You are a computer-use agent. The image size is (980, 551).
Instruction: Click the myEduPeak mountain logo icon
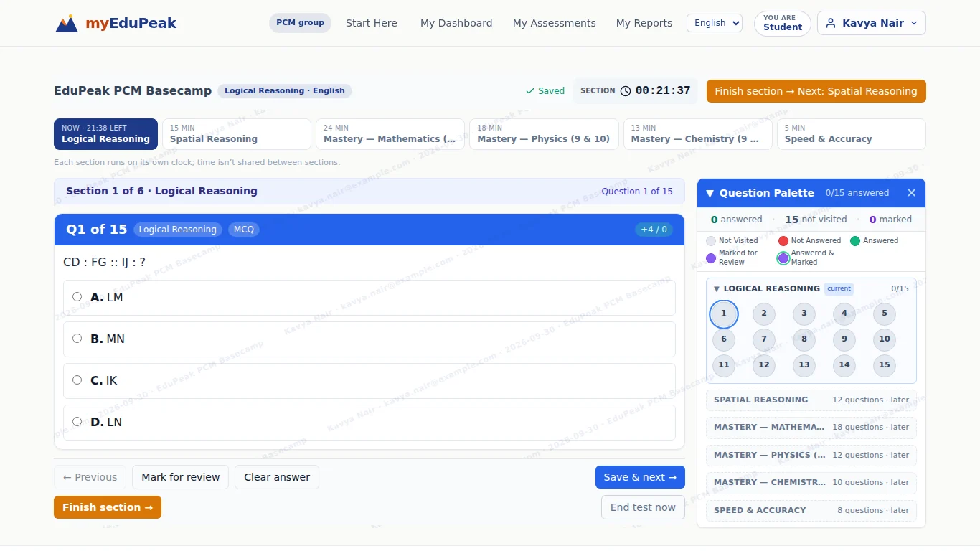tap(67, 23)
